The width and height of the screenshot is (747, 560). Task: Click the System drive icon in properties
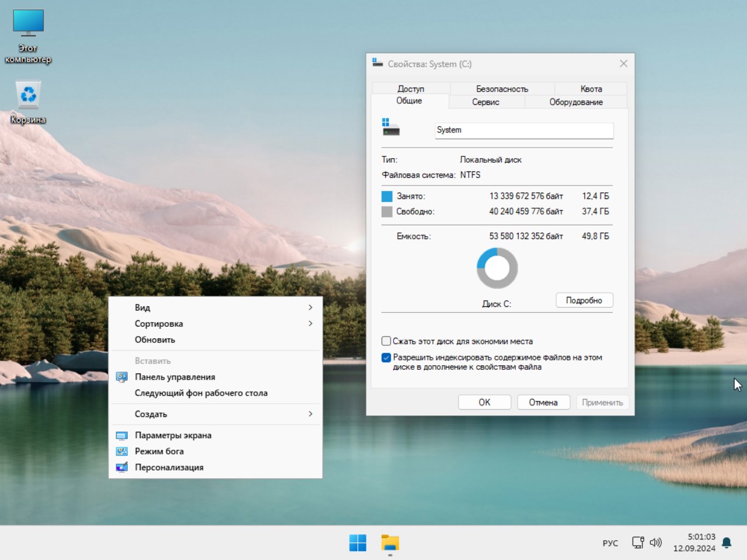click(390, 127)
